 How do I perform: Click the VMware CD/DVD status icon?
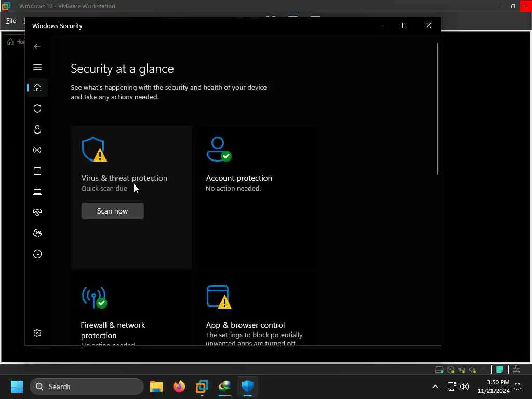tap(450, 369)
